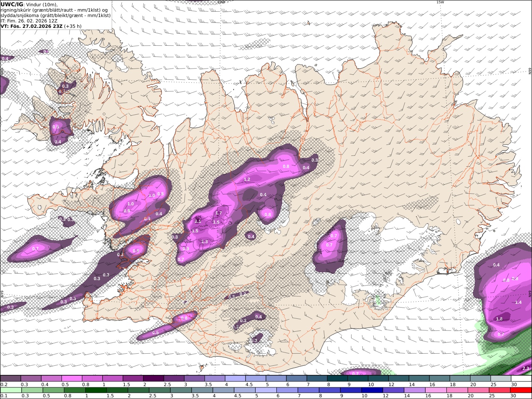The height and width of the screenshot is (399, 532).
Task: Click the '1.2' snowfall value in central band
Action: tap(247, 180)
